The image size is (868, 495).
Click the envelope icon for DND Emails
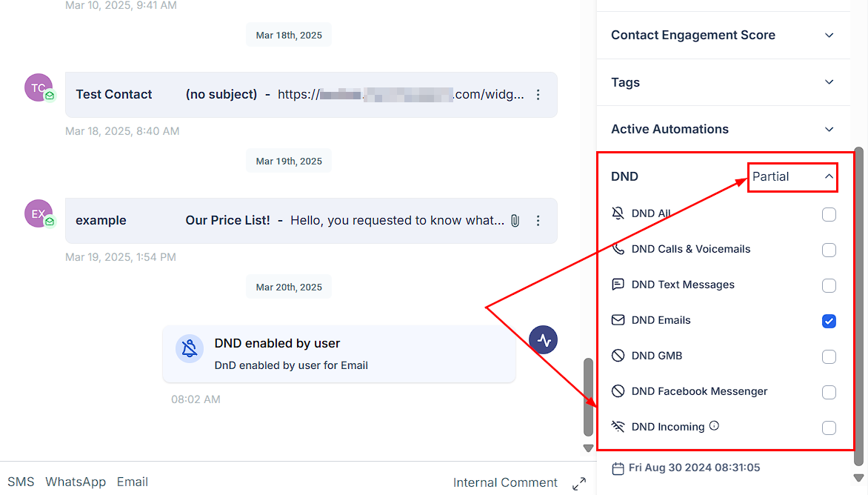click(x=618, y=320)
